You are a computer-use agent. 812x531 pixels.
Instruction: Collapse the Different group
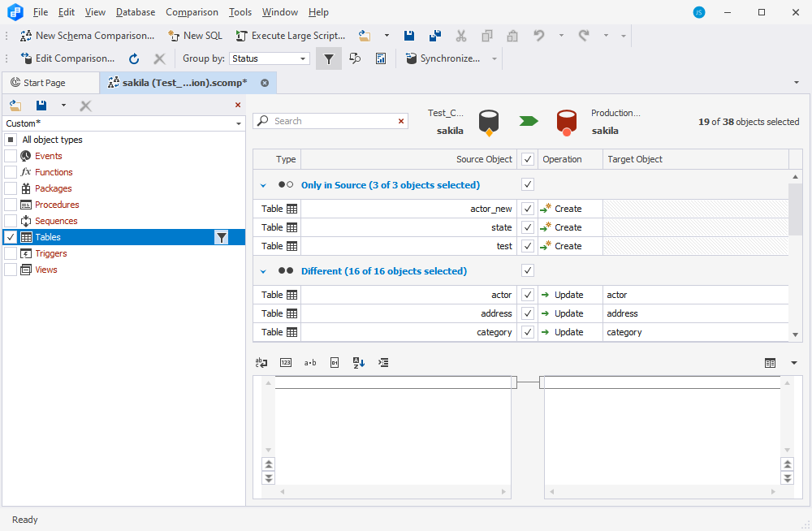[263, 271]
